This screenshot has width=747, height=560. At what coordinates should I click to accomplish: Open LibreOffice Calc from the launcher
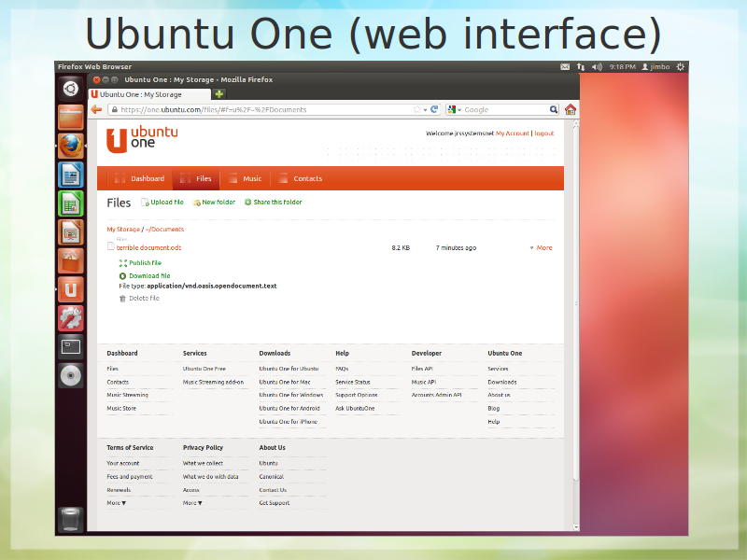[71, 203]
